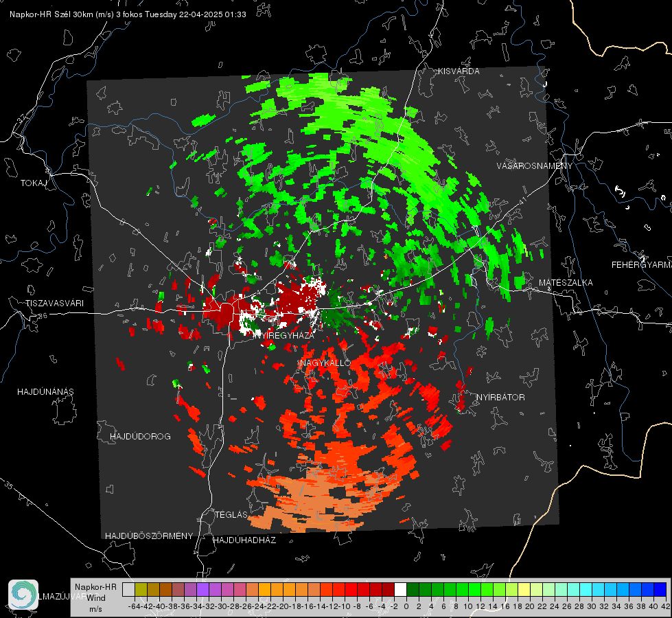Select the bright yellow legend swatch
Viewport: 672px width, 618px height.
click(524, 589)
